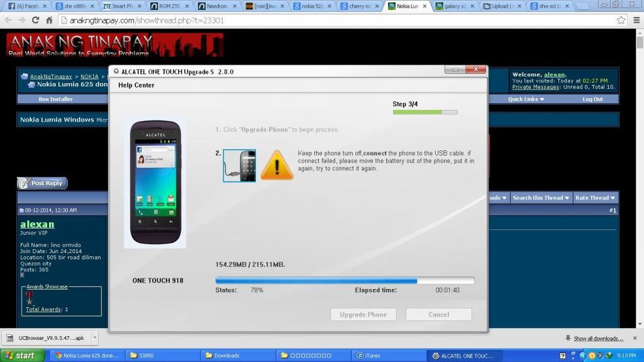Image resolution: width=644 pixels, height=362 pixels.
Task: Open the Chrome menu icon
Action: pyautogui.click(x=634, y=20)
